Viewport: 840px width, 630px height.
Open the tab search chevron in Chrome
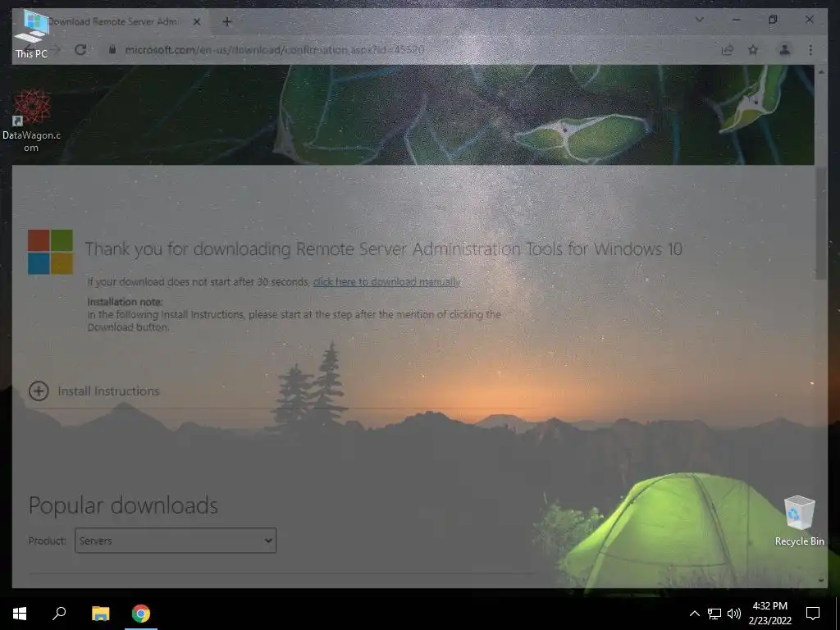pos(700,20)
